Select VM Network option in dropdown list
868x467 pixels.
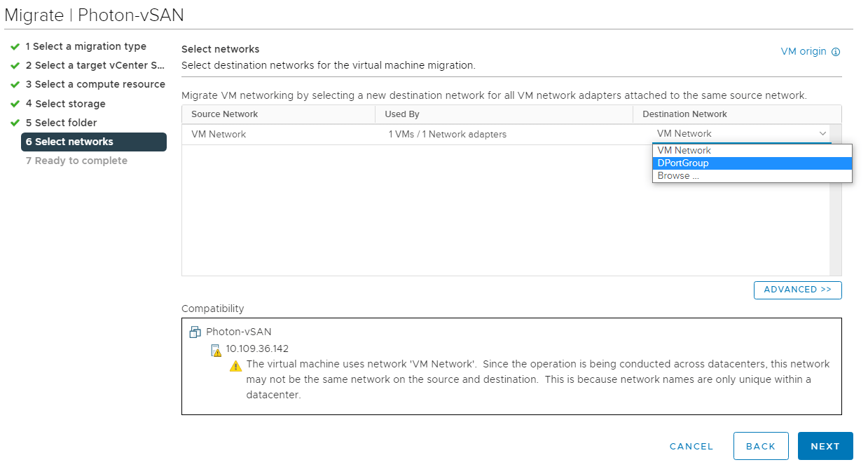(x=684, y=151)
